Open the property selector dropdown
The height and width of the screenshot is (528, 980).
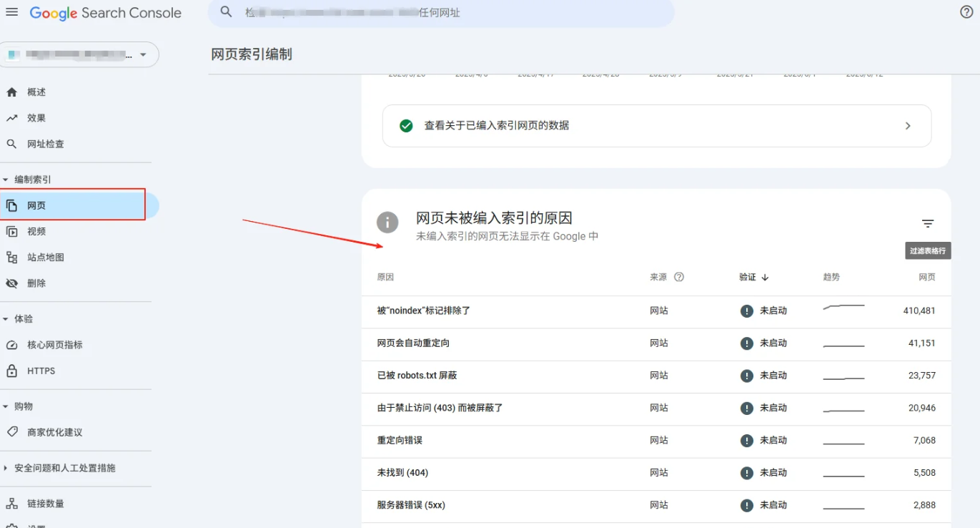tap(143, 54)
